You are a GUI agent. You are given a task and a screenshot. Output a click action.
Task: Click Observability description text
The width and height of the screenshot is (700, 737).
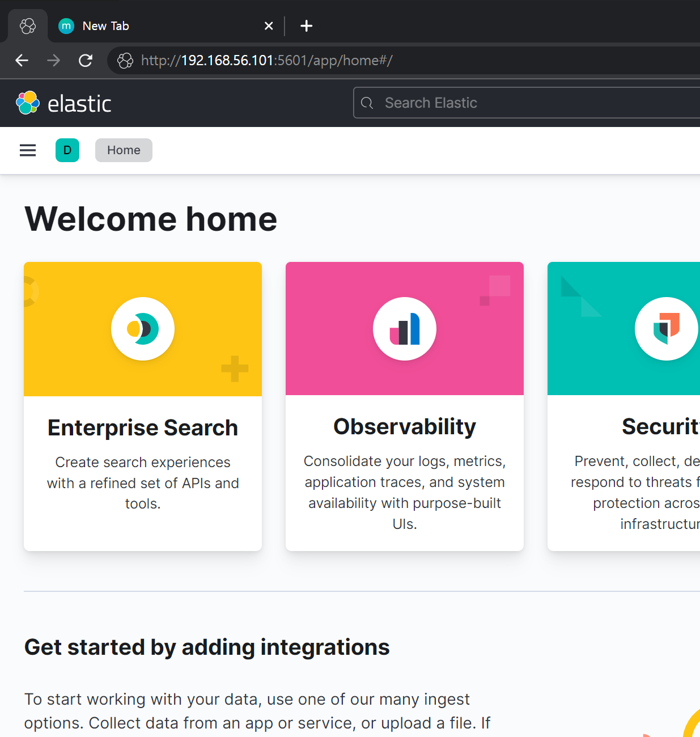[405, 492]
